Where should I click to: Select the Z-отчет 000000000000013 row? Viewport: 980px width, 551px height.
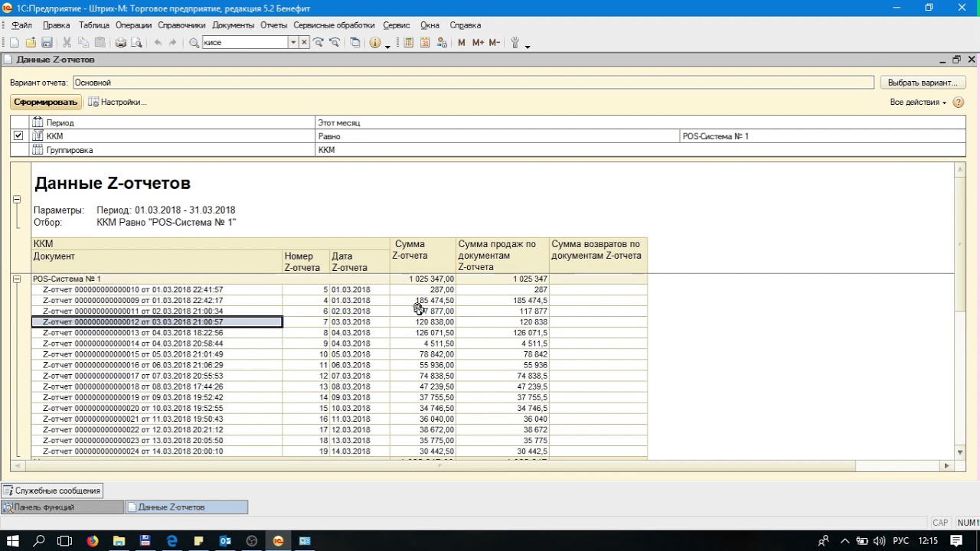(x=157, y=333)
